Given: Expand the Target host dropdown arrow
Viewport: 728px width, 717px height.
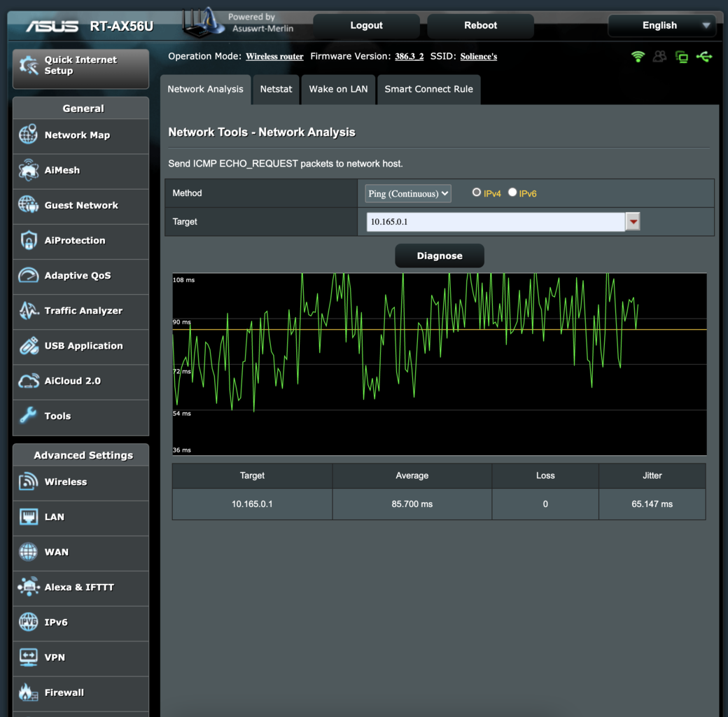Looking at the screenshot, I should [633, 222].
